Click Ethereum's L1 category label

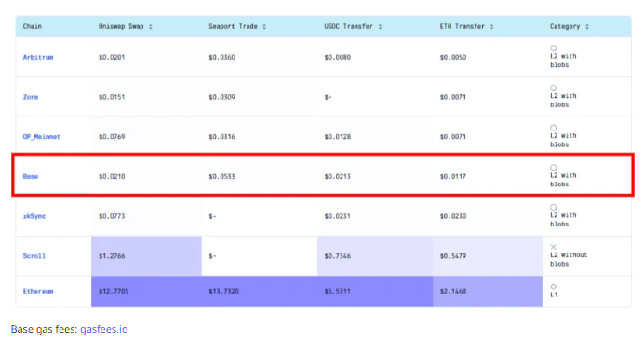[x=554, y=294]
